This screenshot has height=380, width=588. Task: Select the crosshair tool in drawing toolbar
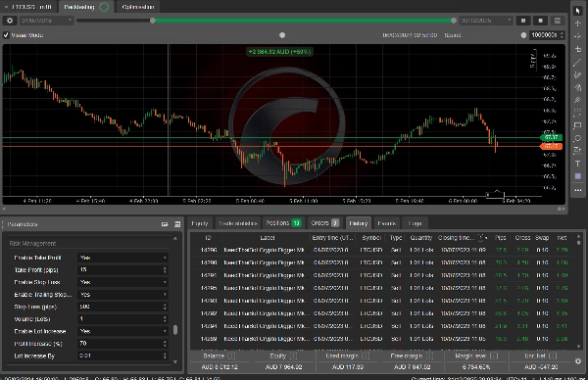[577, 24]
